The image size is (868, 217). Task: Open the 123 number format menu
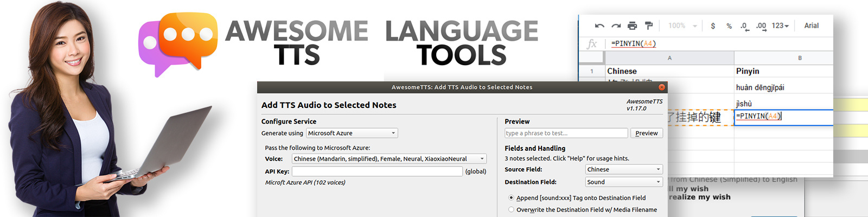(x=780, y=26)
